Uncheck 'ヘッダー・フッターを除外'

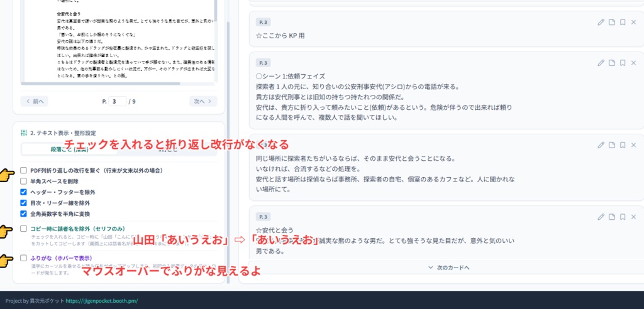(x=23, y=192)
